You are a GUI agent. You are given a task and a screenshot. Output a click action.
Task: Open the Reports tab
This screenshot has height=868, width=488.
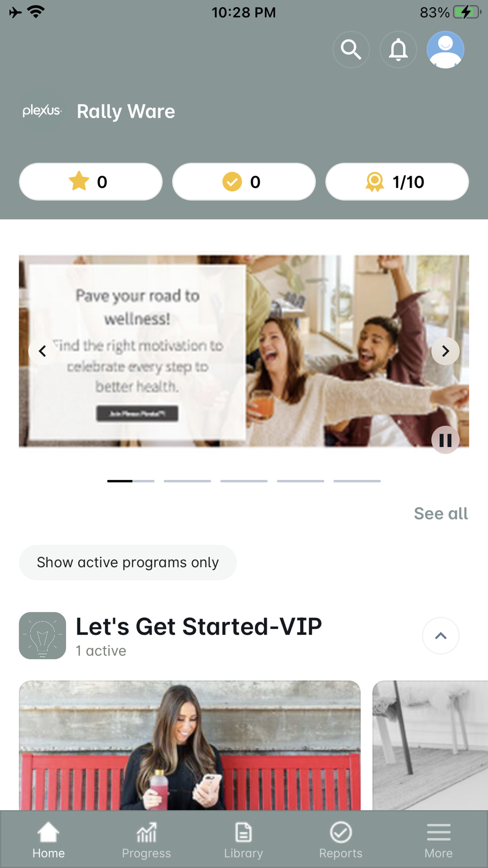[341, 840]
